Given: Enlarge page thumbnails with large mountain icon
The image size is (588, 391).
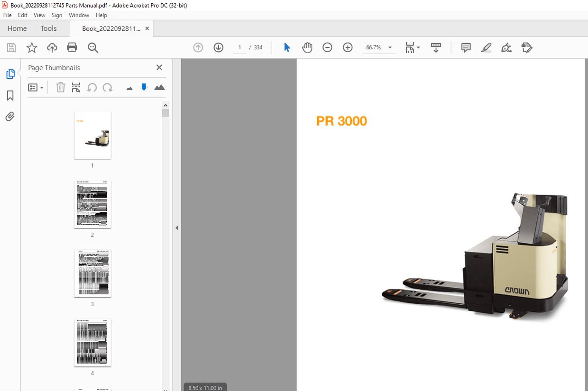Looking at the screenshot, I should coord(159,87).
